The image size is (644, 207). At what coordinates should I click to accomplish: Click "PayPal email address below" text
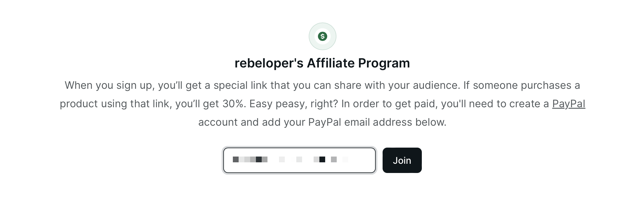point(377,122)
